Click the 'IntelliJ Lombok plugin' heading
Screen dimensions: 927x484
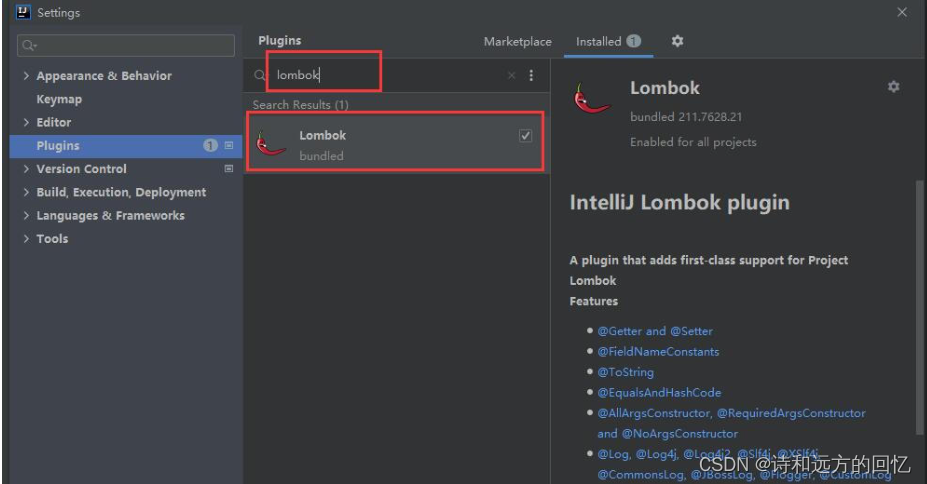pos(679,202)
